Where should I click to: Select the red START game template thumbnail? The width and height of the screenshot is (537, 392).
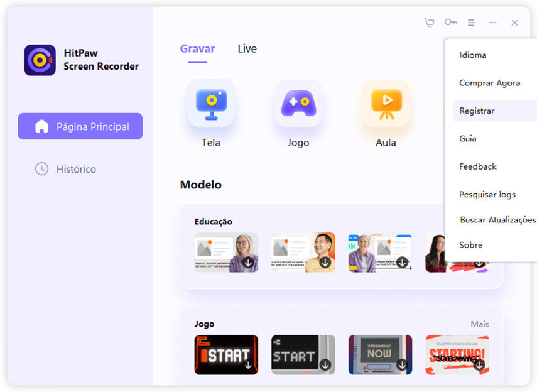tap(226, 355)
